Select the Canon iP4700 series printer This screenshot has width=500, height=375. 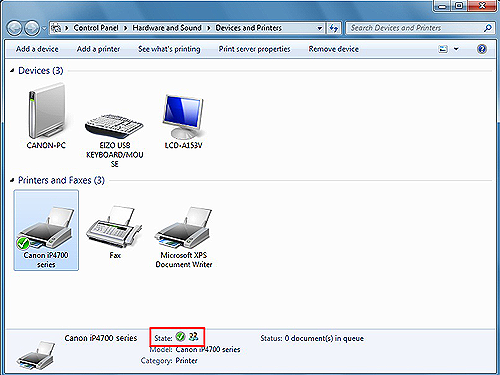pos(46,230)
